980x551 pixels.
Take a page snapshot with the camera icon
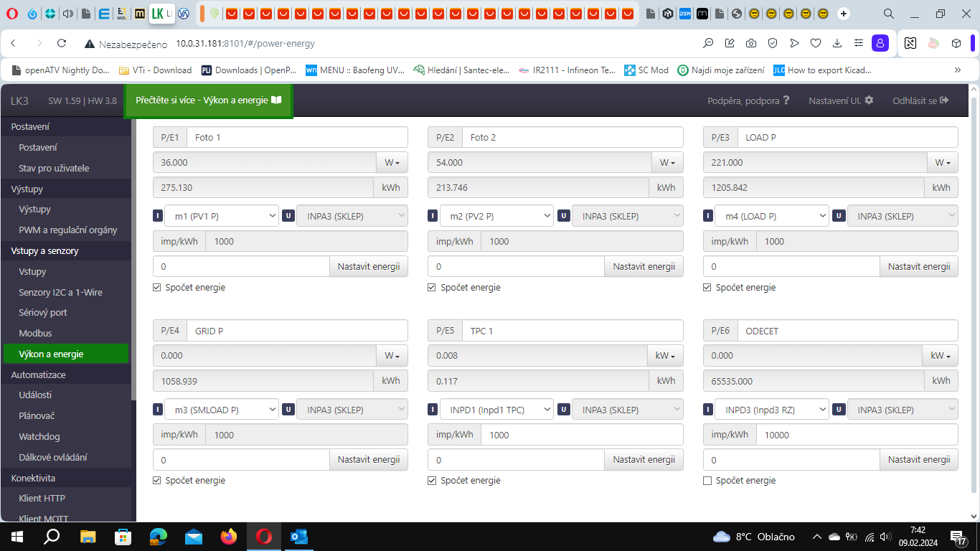pyautogui.click(x=751, y=43)
